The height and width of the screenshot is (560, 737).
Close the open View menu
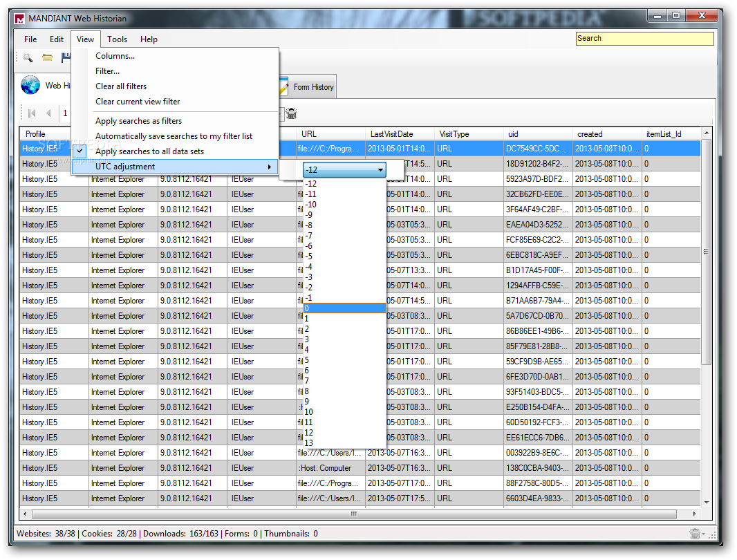coord(85,39)
